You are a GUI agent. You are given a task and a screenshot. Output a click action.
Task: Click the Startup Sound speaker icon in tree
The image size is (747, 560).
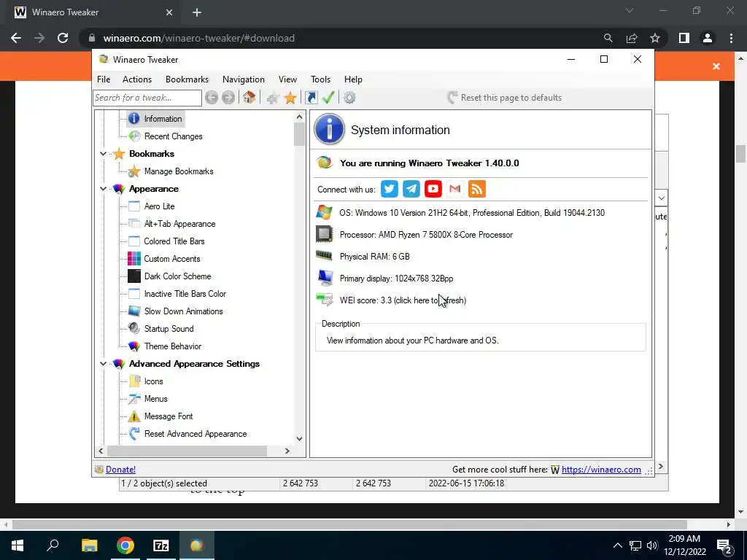134,329
